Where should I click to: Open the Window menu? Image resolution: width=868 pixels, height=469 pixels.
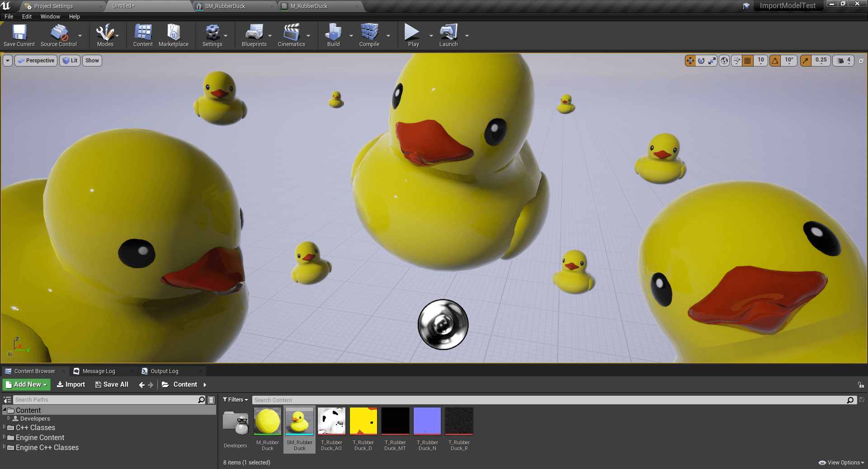pyautogui.click(x=50, y=17)
